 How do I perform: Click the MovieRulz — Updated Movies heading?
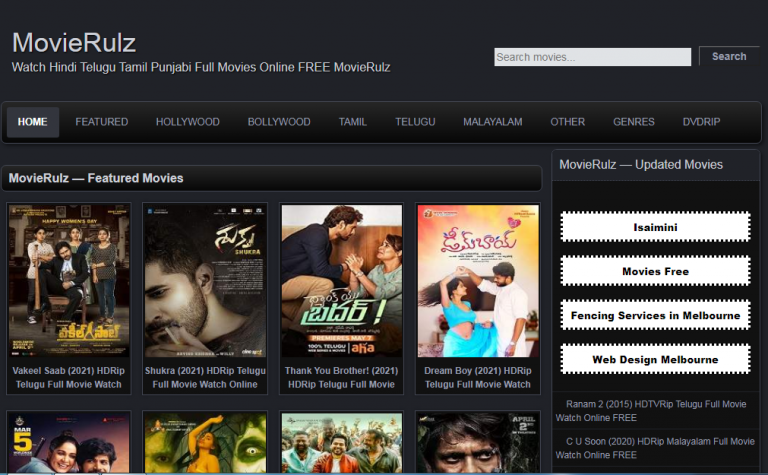click(x=641, y=165)
